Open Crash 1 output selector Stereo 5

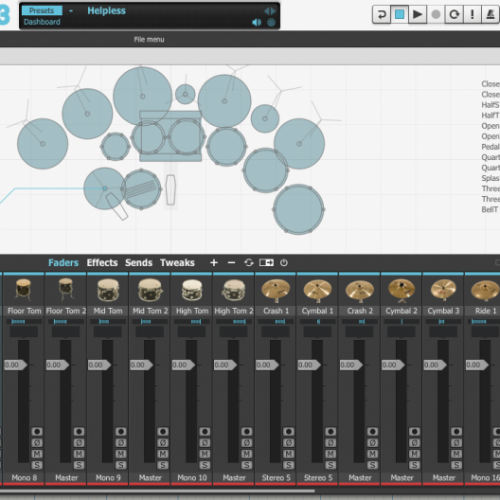click(x=276, y=478)
